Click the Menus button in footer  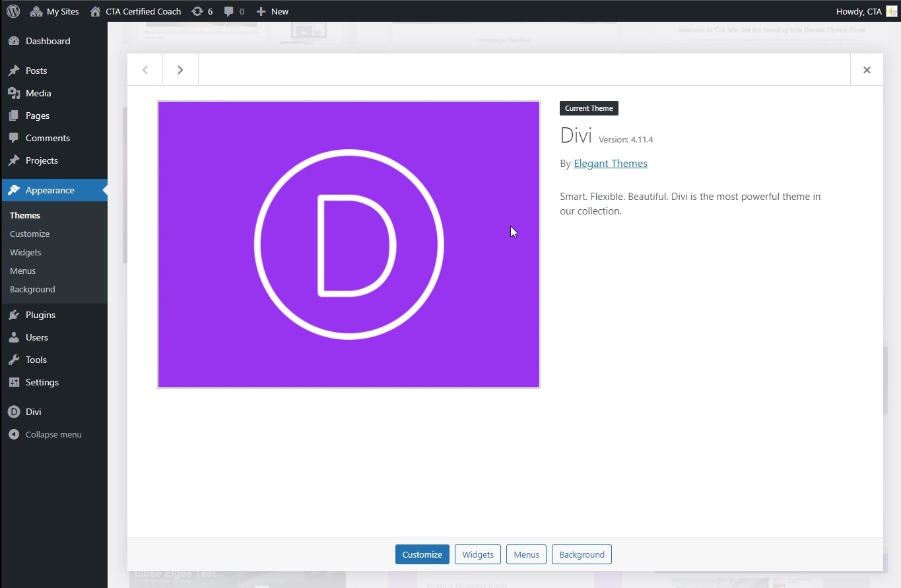tap(526, 554)
